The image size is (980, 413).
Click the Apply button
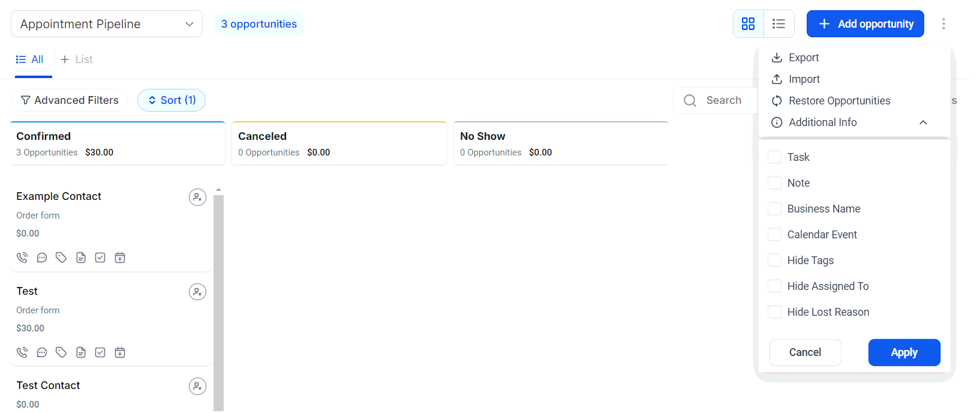[x=904, y=352]
